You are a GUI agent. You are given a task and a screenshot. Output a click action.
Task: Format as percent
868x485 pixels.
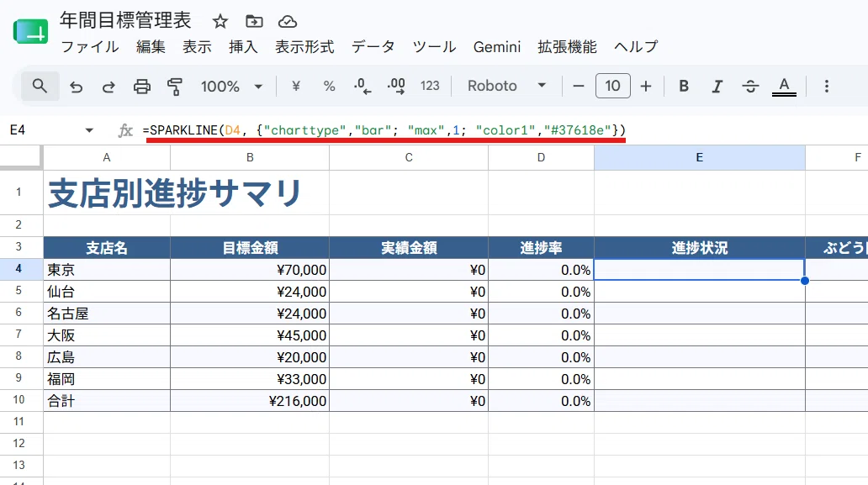click(x=330, y=86)
